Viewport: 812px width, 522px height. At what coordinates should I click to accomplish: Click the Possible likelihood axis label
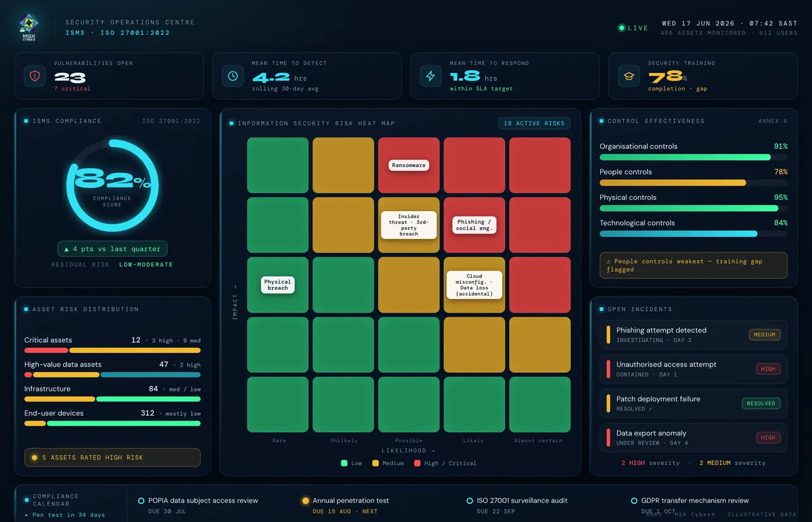409,441
